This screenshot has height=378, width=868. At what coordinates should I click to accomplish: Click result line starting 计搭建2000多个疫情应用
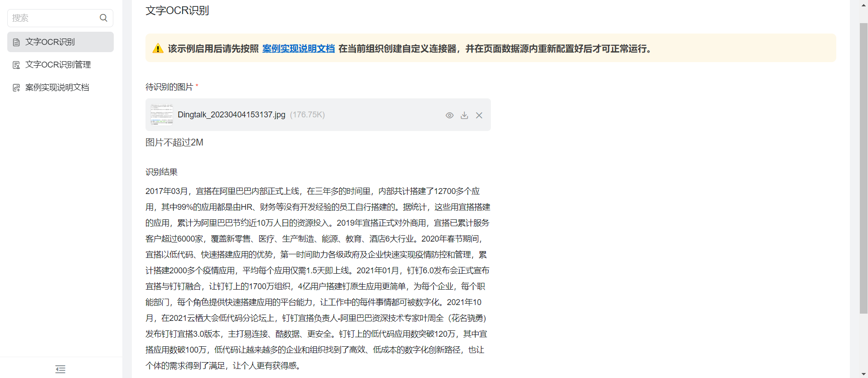317,271
